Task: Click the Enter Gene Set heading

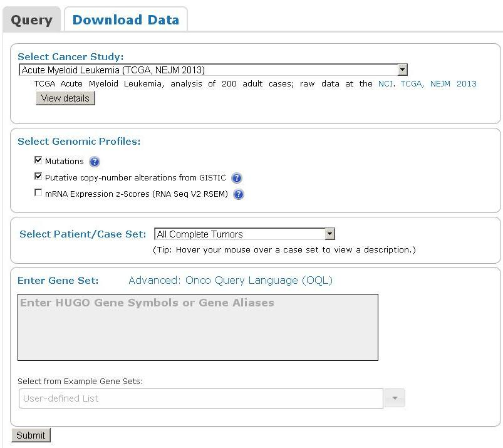Action: pyautogui.click(x=58, y=281)
